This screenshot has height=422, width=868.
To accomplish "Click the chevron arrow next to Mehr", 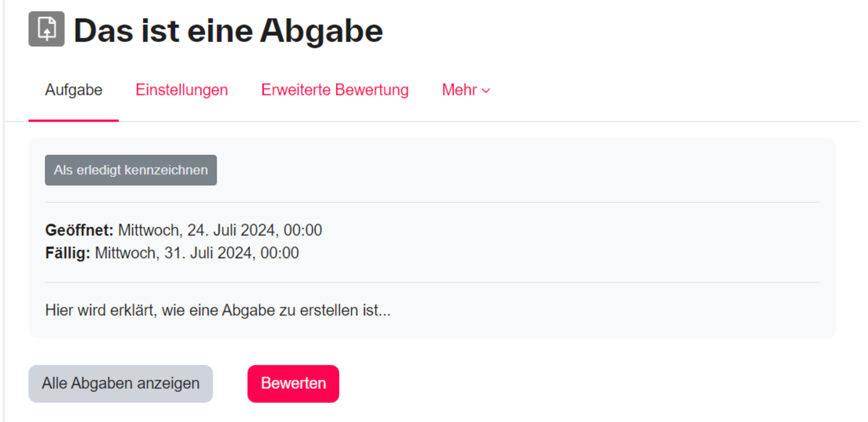I will 486,91.
